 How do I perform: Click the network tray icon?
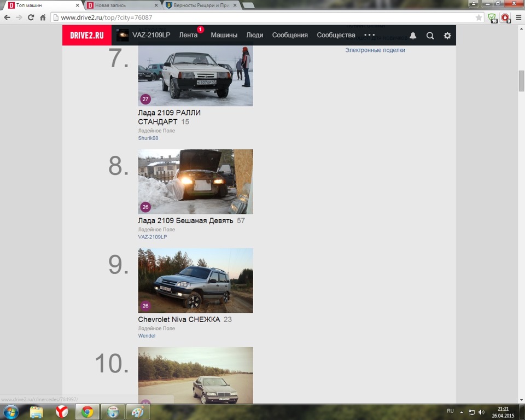click(x=471, y=412)
